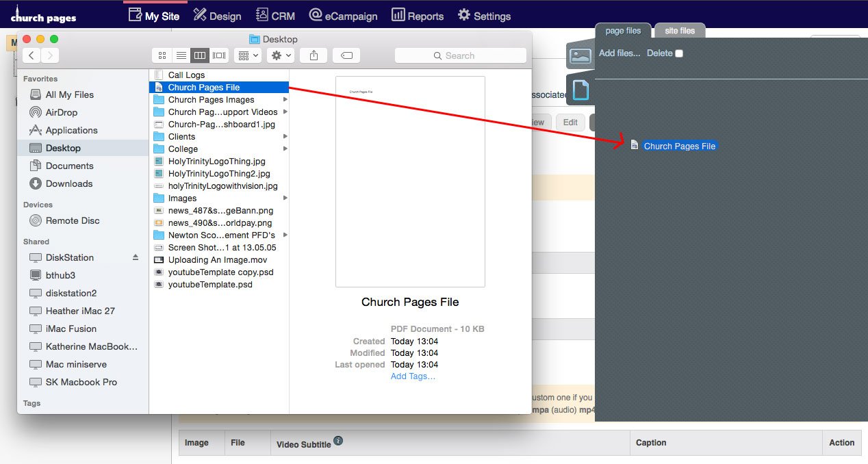Click the Action column header
The width and height of the screenshot is (868, 464).
[x=842, y=443]
